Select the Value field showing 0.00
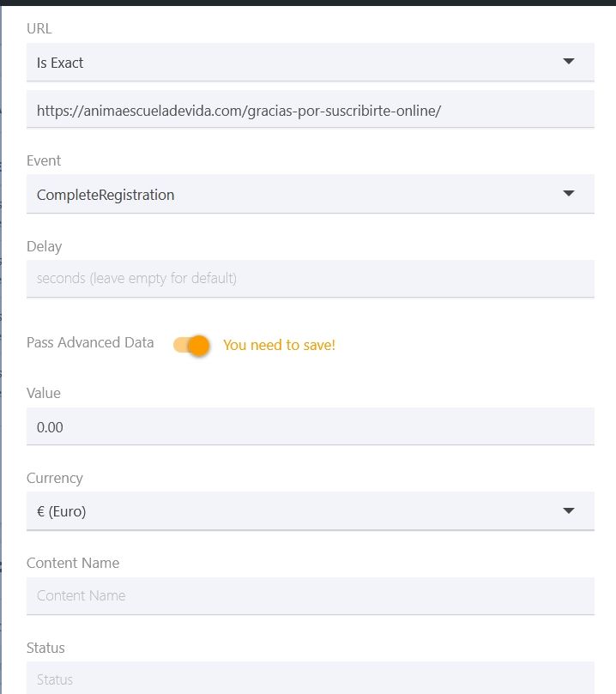Screen dimensions: 616x694 point(311,426)
